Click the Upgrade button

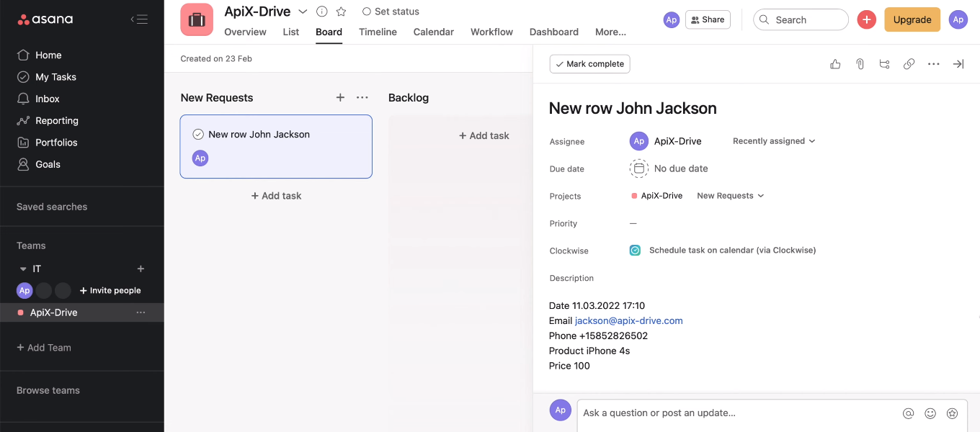tap(912, 19)
